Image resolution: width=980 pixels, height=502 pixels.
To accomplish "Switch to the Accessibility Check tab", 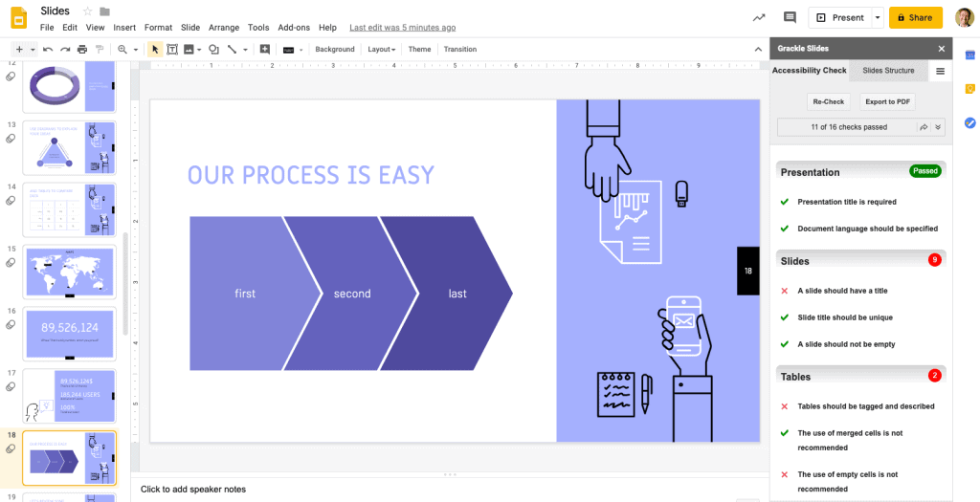I will [809, 71].
